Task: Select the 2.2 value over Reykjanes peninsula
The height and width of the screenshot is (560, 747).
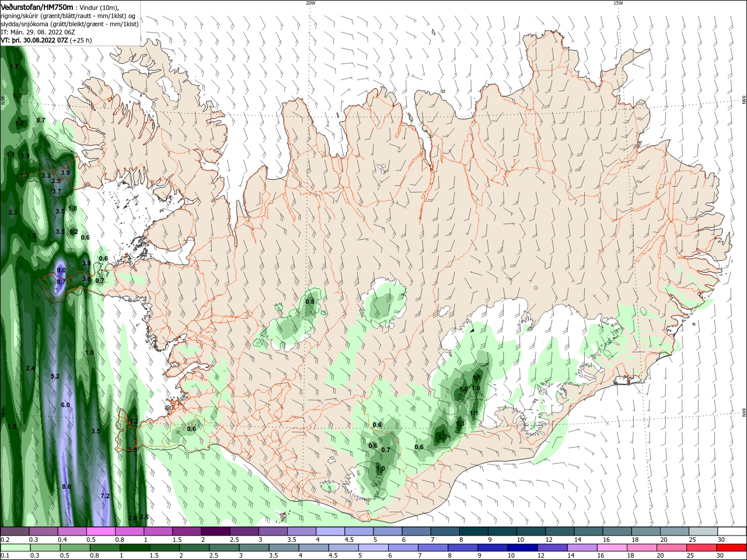Action: pyautogui.click(x=133, y=422)
